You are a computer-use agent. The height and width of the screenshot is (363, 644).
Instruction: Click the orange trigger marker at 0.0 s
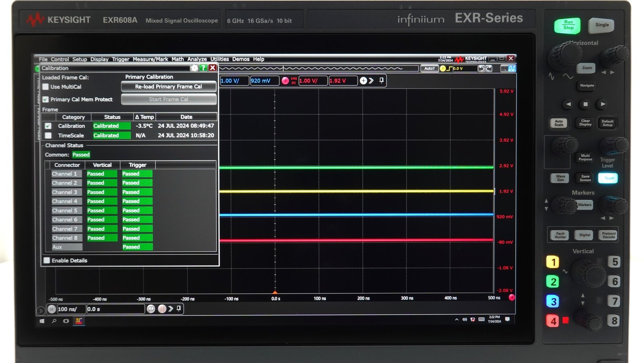(275, 292)
